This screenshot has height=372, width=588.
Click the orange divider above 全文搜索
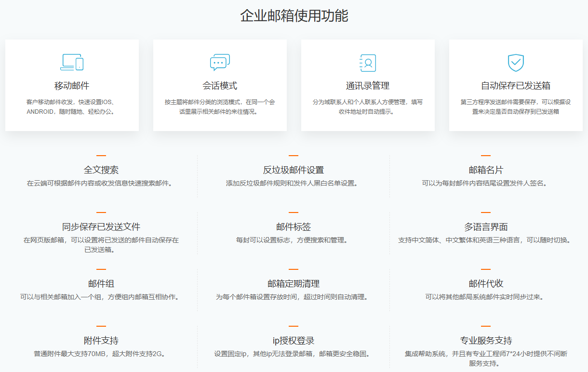pyautogui.click(x=100, y=155)
